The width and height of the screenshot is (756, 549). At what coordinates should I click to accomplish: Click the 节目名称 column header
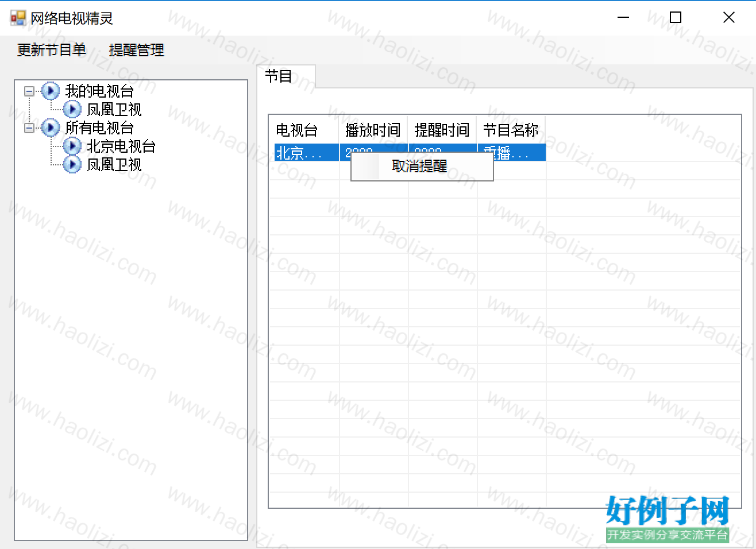point(511,130)
